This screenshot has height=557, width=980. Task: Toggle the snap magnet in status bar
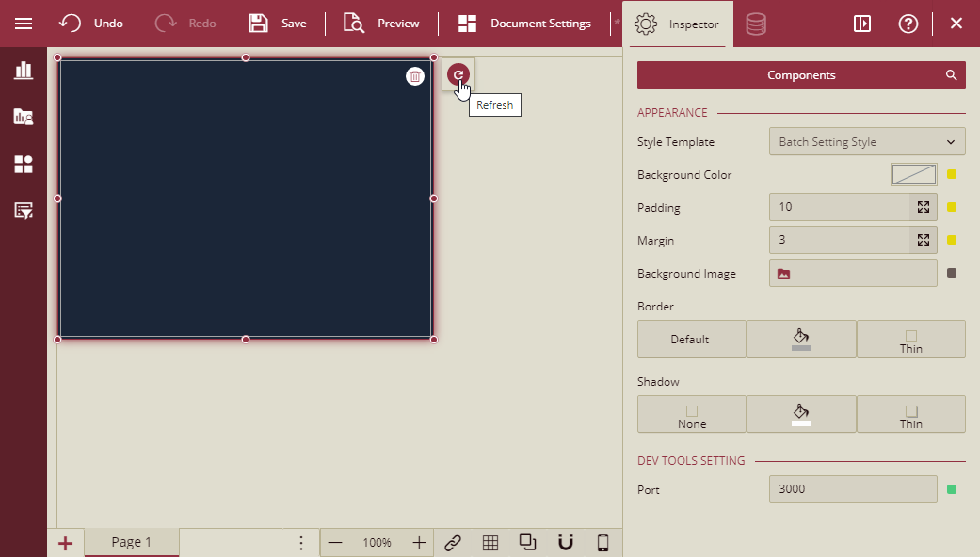[x=564, y=542]
